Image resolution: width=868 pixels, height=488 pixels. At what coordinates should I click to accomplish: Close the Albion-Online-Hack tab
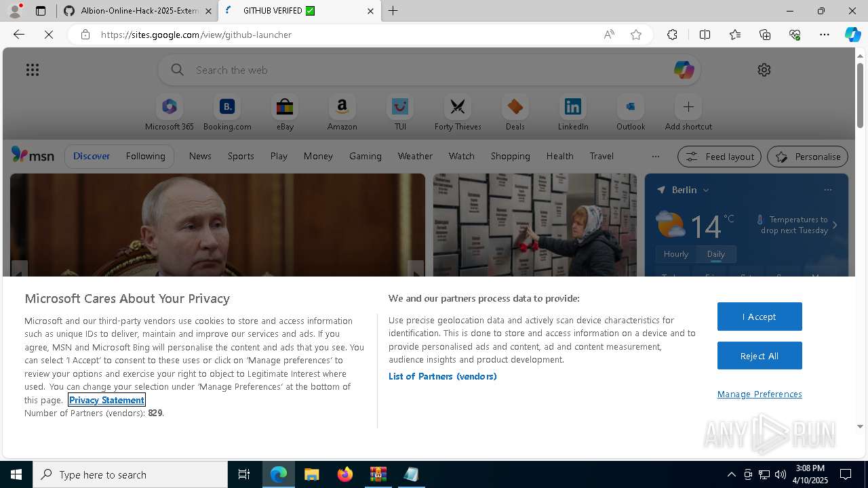[208, 11]
